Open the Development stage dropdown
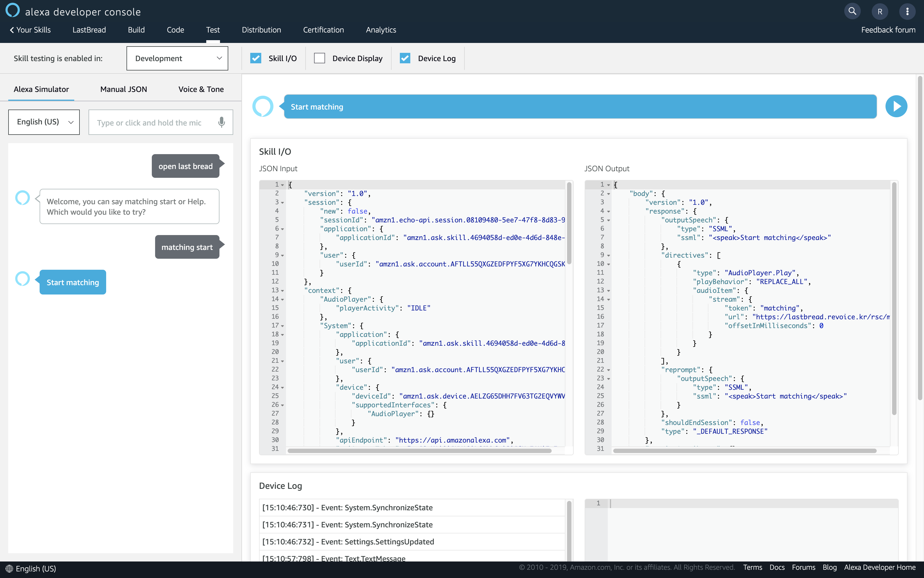Image resolution: width=924 pixels, height=578 pixels. (x=177, y=58)
